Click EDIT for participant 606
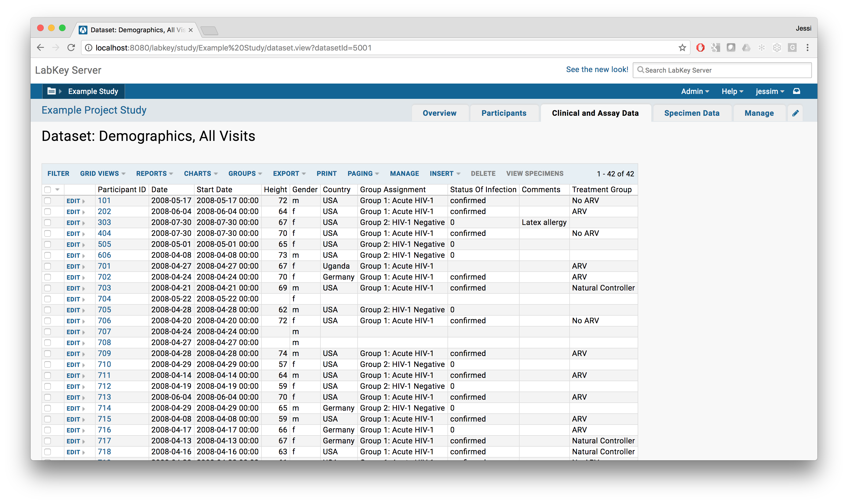The width and height of the screenshot is (848, 504). (73, 255)
